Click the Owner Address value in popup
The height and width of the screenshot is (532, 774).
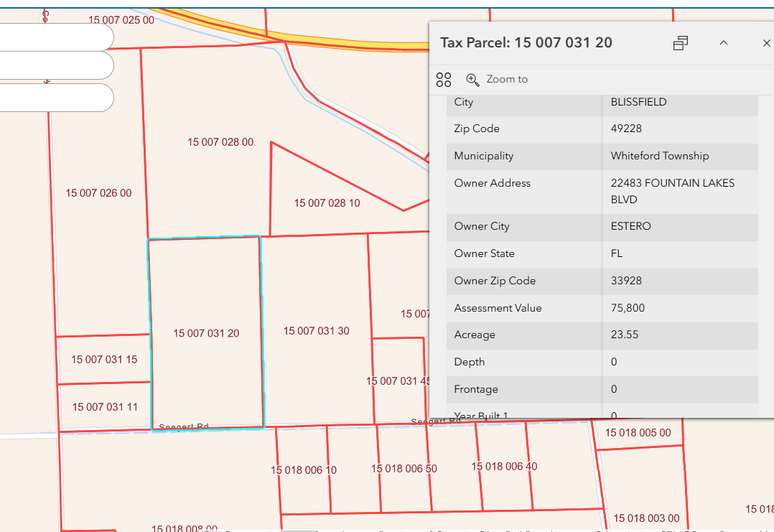[x=672, y=191]
